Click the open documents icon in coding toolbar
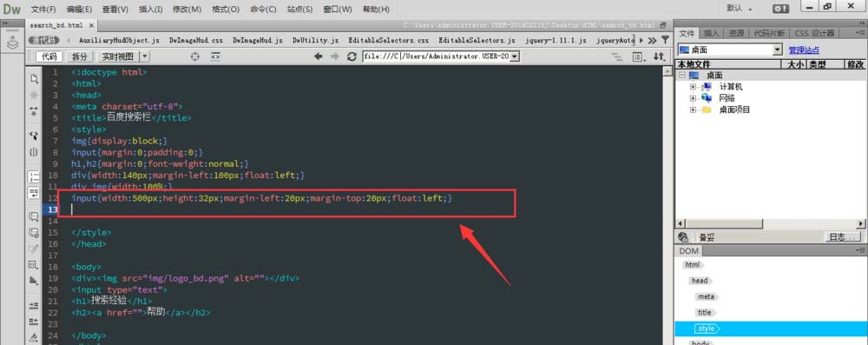This screenshot has width=868, height=345. pos(34,78)
